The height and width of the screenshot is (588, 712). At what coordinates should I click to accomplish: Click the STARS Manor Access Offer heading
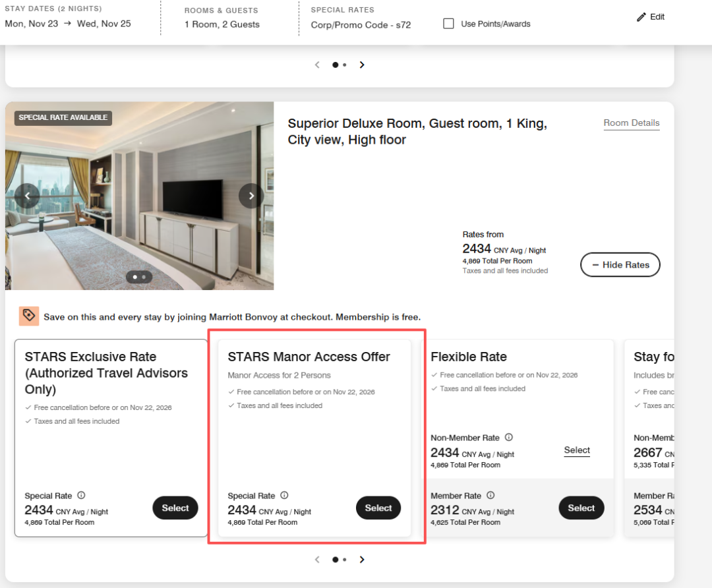(x=309, y=357)
